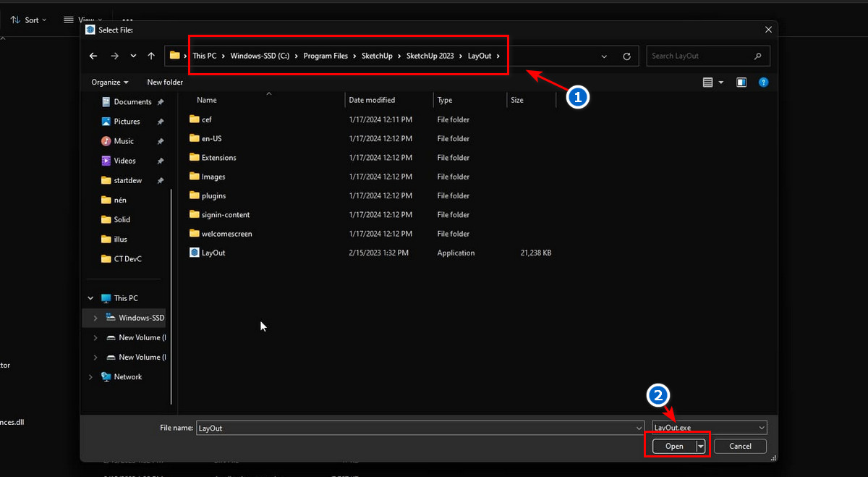
Task: Collapse the This PC tree node
Action: click(90, 298)
